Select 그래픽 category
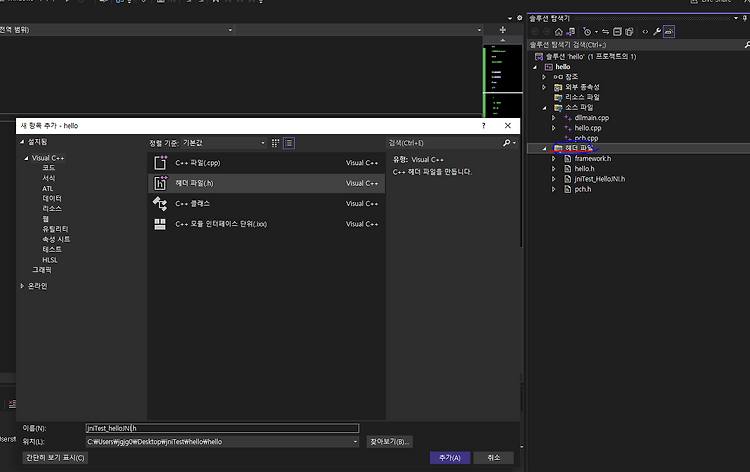This screenshot has width=750, height=472. click(x=42, y=270)
